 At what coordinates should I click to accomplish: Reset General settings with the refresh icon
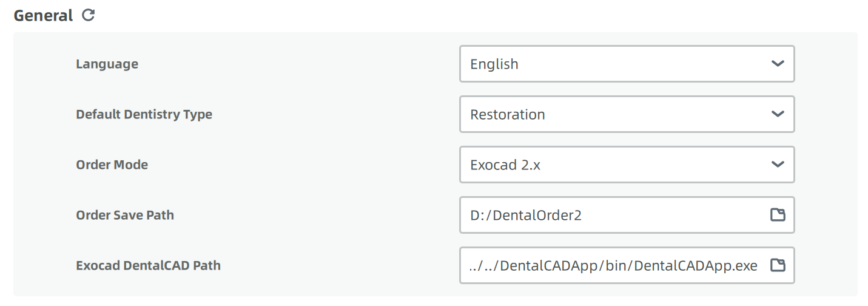[88, 15]
